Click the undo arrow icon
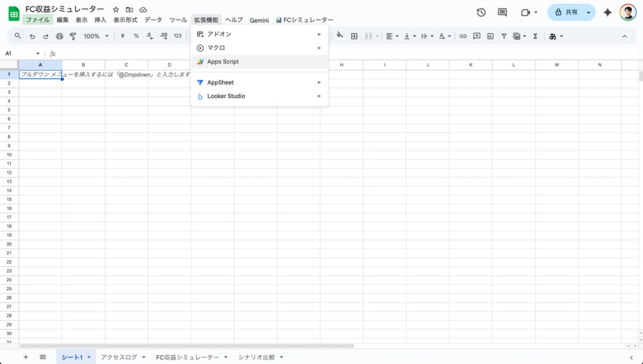This screenshot has width=643, height=364. pos(31,36)
